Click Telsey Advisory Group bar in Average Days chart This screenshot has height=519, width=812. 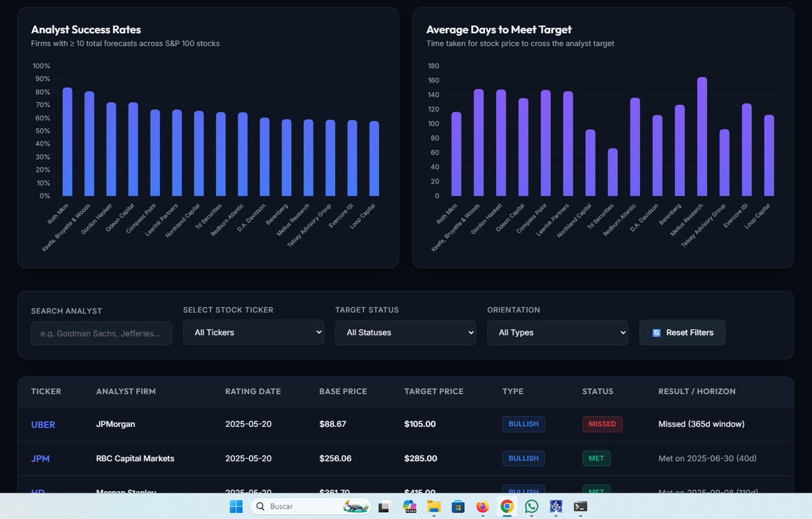click(x=725, y=163)
